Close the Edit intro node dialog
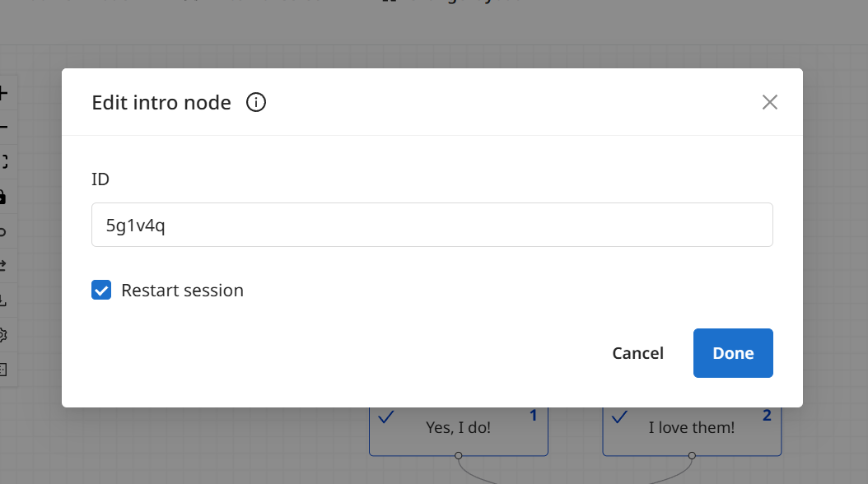Viewport: 868px width, 484px height. (x=769, y=102)
